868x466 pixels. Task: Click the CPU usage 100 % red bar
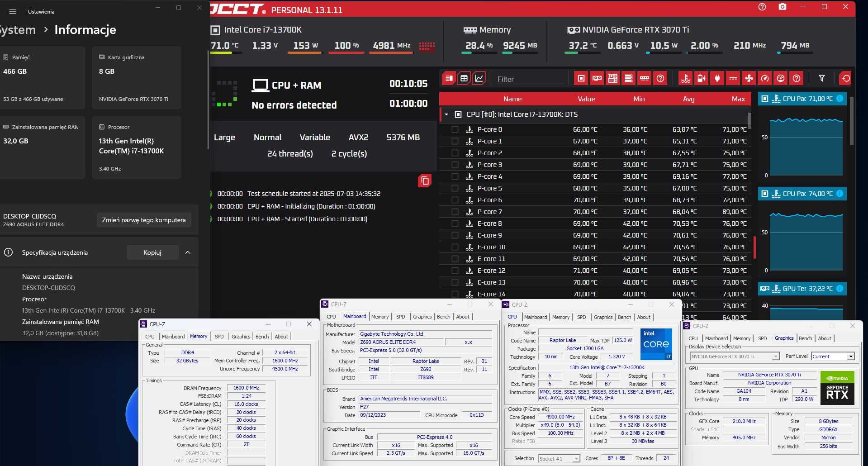(346, 53)
